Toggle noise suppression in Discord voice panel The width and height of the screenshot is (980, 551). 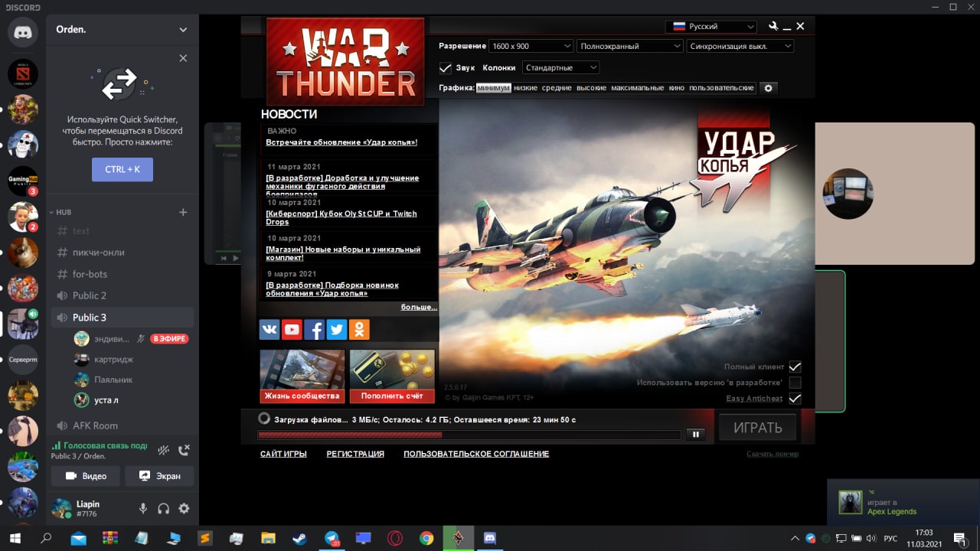pos(163,451)
